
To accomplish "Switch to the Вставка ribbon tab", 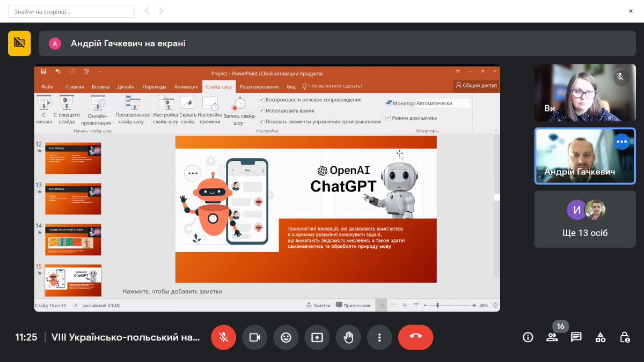I will pyautogui.click(x=100, y=86).
